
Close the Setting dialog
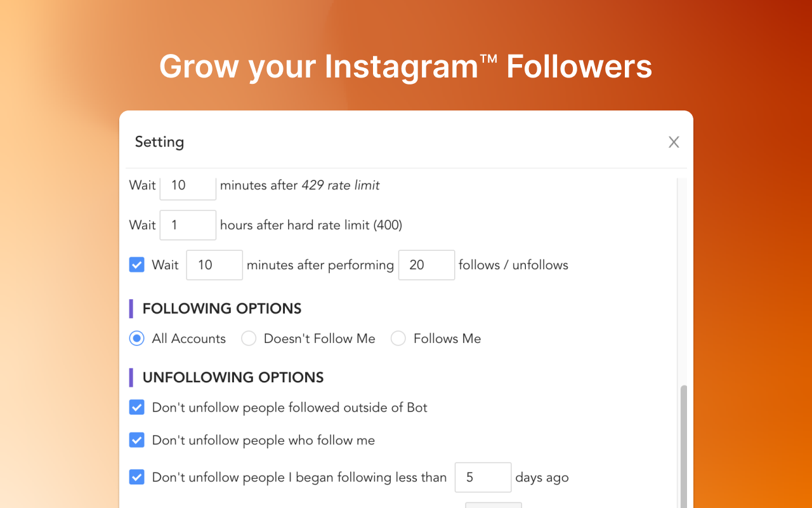tap(674, 142)
